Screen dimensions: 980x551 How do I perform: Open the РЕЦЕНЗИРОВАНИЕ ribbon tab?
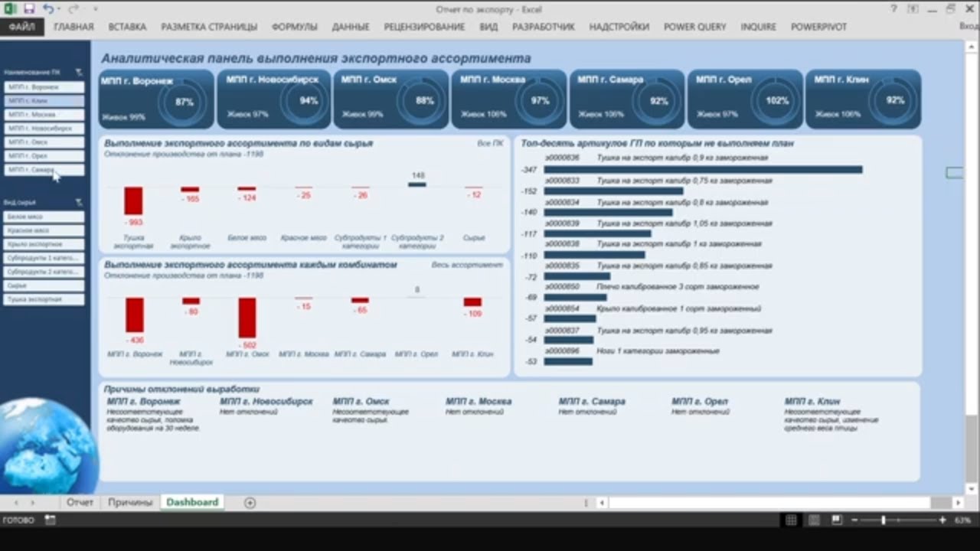tap(424, 27)
